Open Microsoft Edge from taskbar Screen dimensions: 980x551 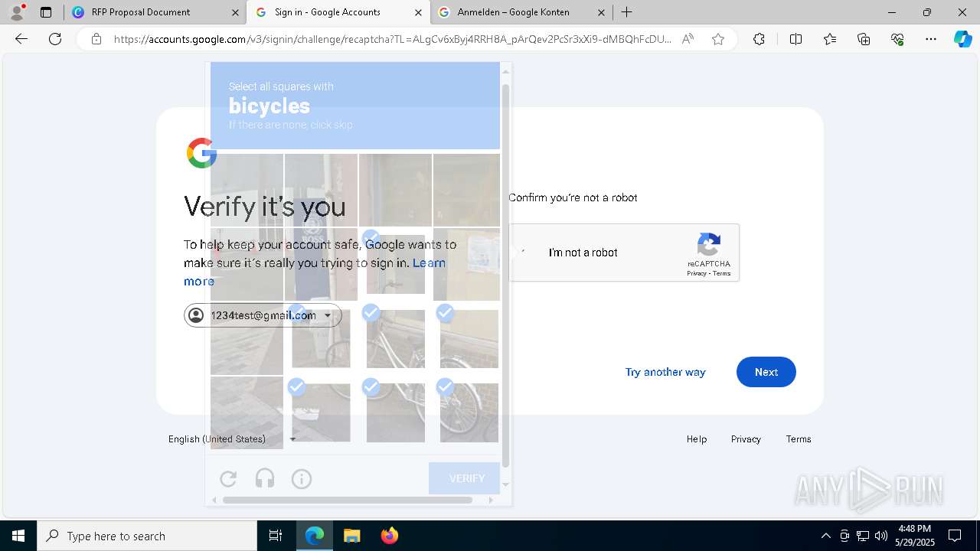(315, 536)
